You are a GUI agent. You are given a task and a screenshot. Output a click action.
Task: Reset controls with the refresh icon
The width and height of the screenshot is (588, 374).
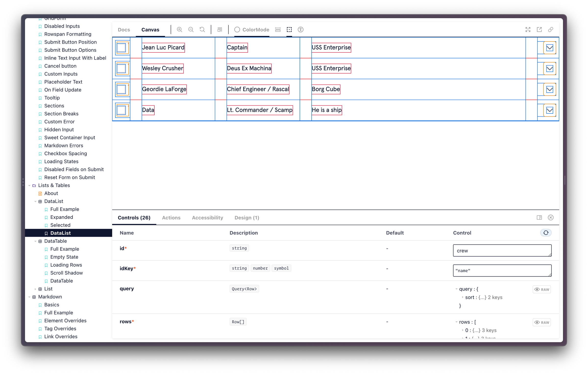(x=546, y=233)
